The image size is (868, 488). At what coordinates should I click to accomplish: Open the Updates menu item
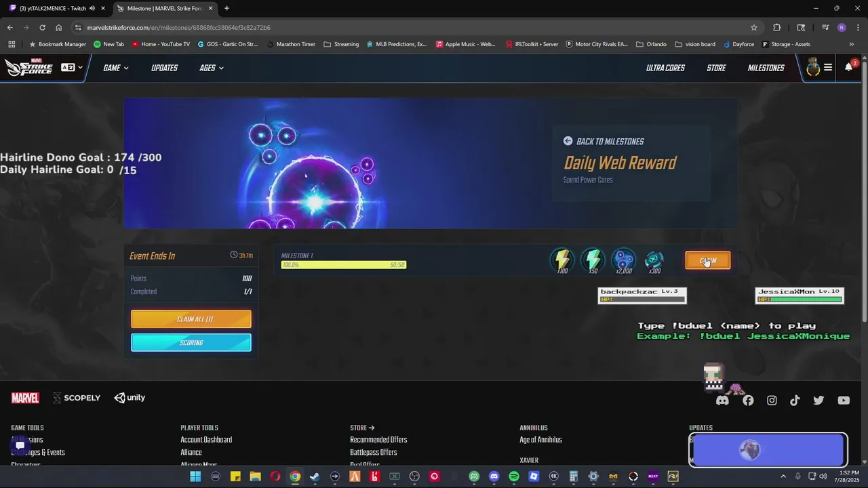tap(164, 68)
